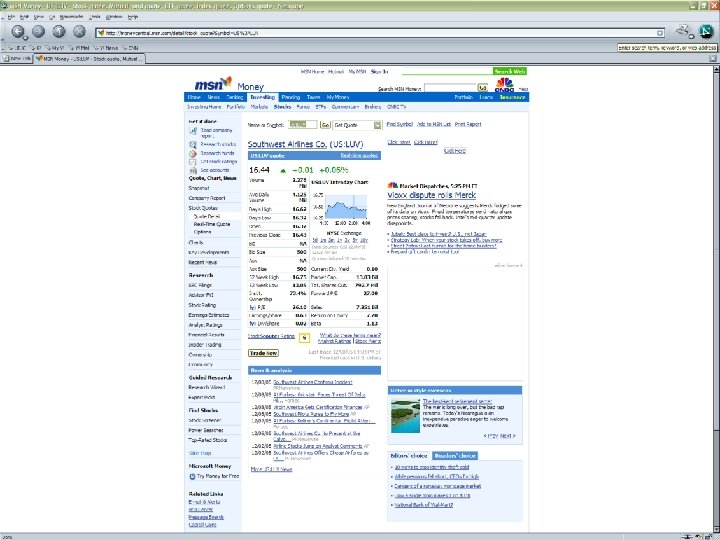Open Real-Time Quote in the sidebar
This screenshot has width=720, height=540.
[x=212, y=224]
